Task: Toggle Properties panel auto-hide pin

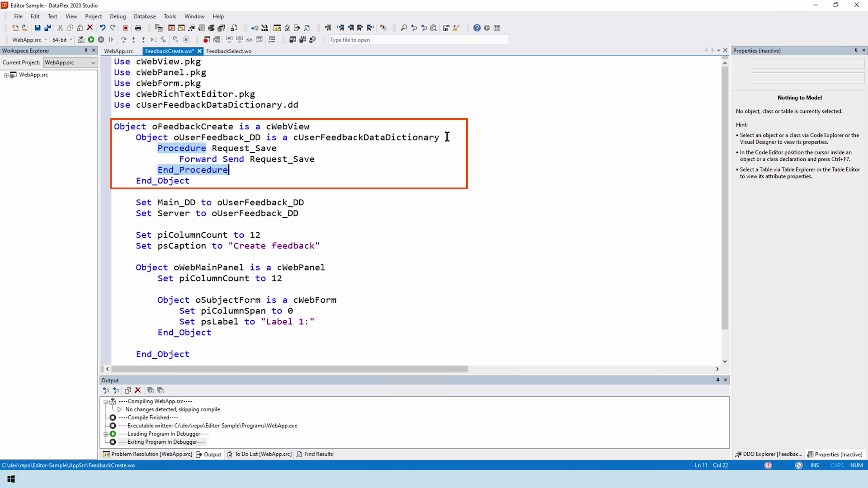Action: [x=856, y=51]
